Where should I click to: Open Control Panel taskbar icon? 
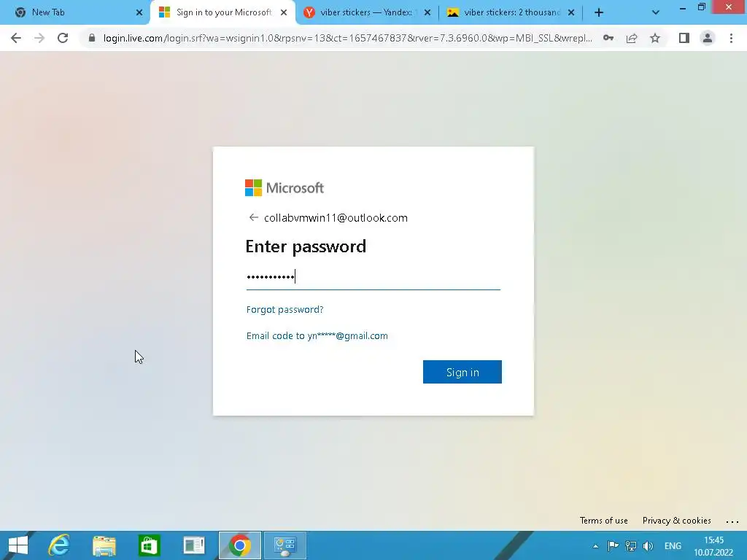285,545
